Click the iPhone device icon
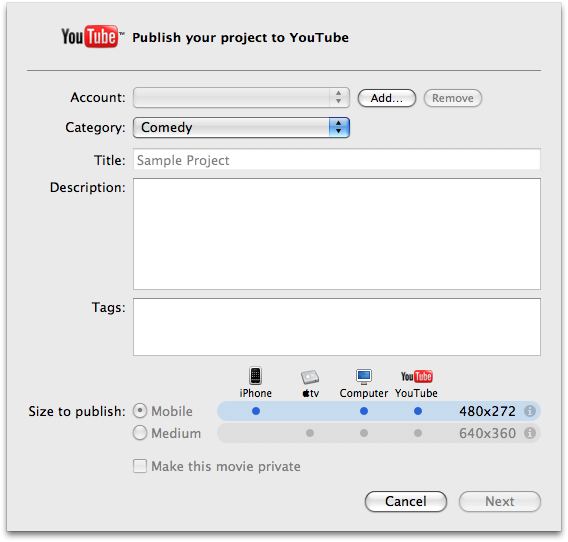Viewport: 568px width, 542px height. tap(255, 376)
